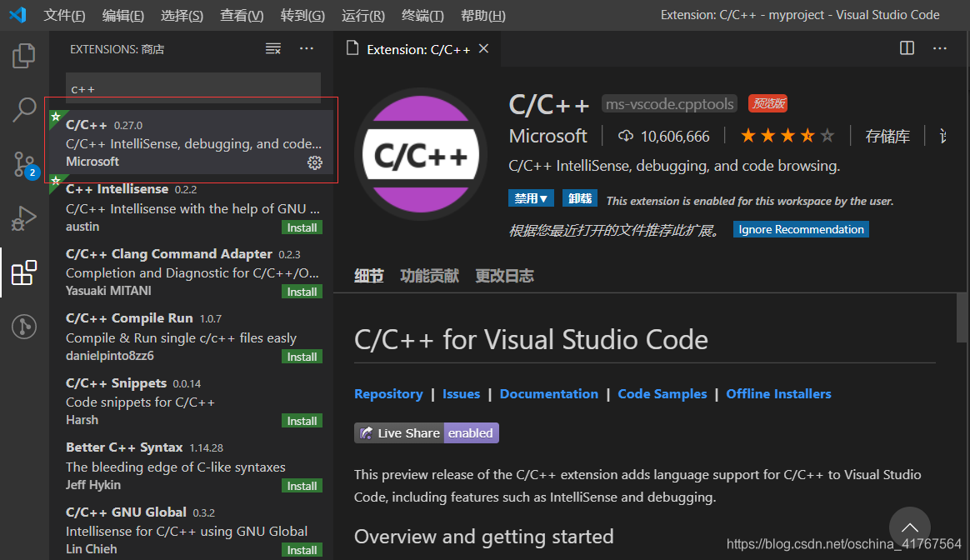The height and width of the screenshot is (560, 970).
Task: Open the 转到(G) menu
Action: (x=302, y=16)
